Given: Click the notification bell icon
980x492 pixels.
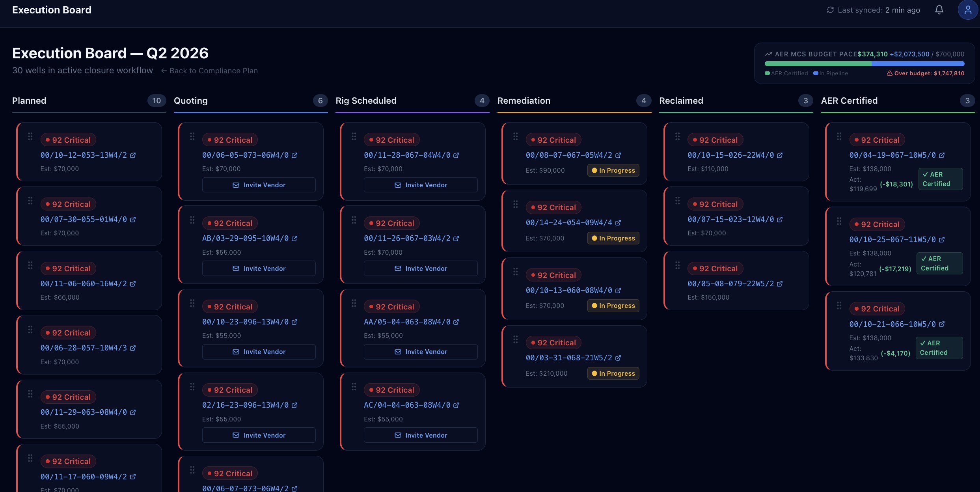Looking at the screenshot, I should pyautogui.click(x=939, y=9).
